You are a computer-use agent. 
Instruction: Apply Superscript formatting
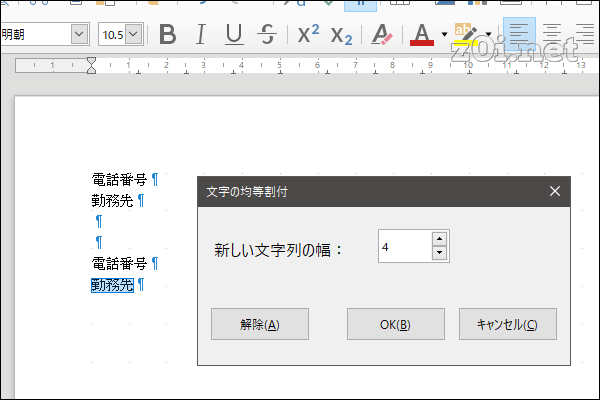point(308,34)
